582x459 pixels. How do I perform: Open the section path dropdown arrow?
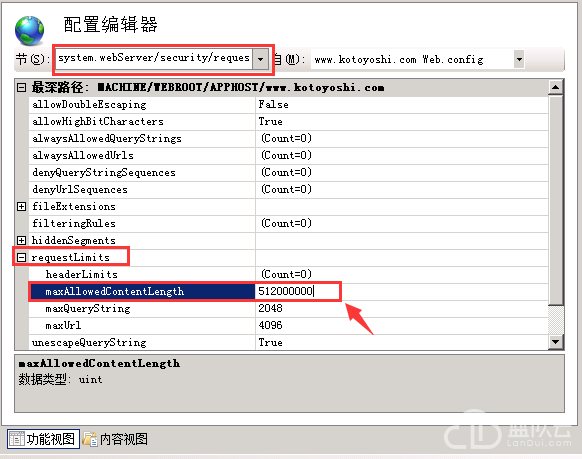[261, 59]
